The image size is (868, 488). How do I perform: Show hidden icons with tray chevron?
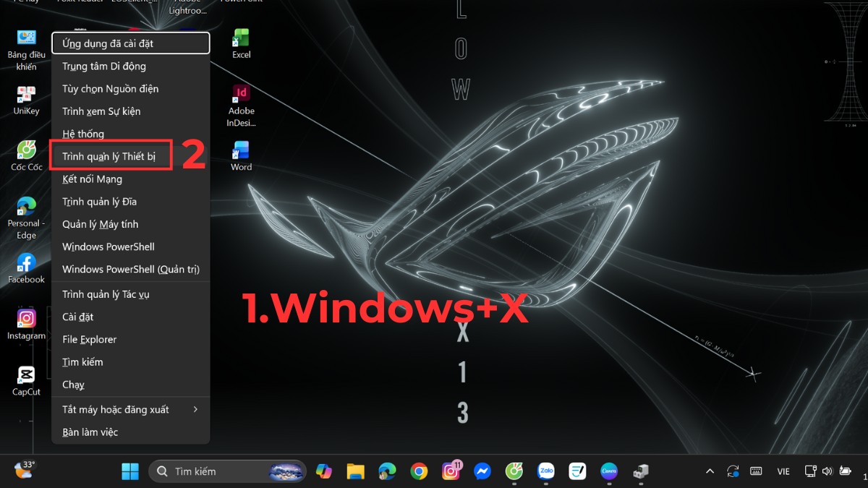710,471
